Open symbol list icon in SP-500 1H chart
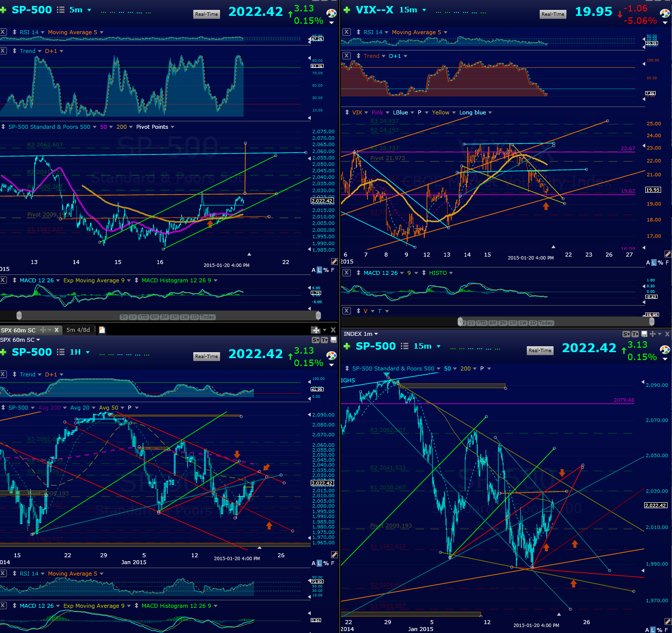This screenshot has height=633, width=672. pos(60,352)
